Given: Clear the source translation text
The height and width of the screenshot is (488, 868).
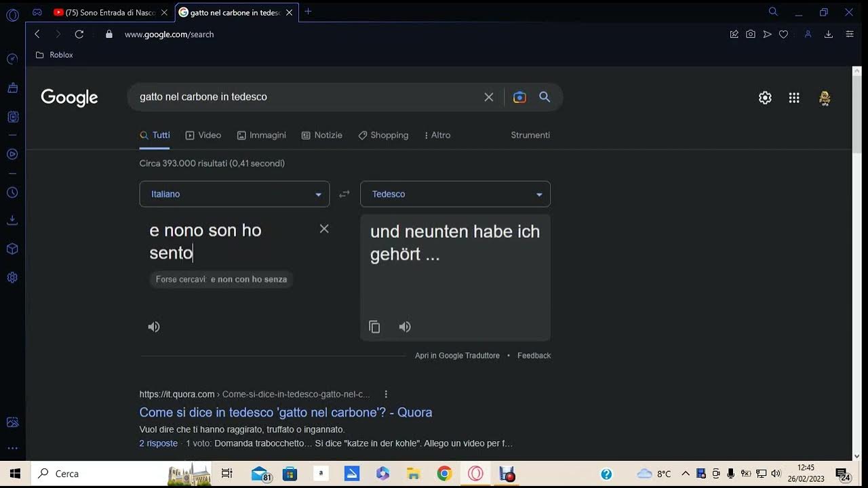Looking at the screenshot, I should pos(324,229).
